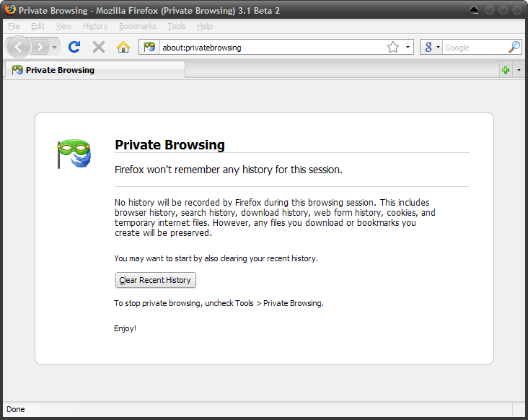Expand the list all tabs dropdown
Viewport: 528px width, 420px height.
coord(519,70)
